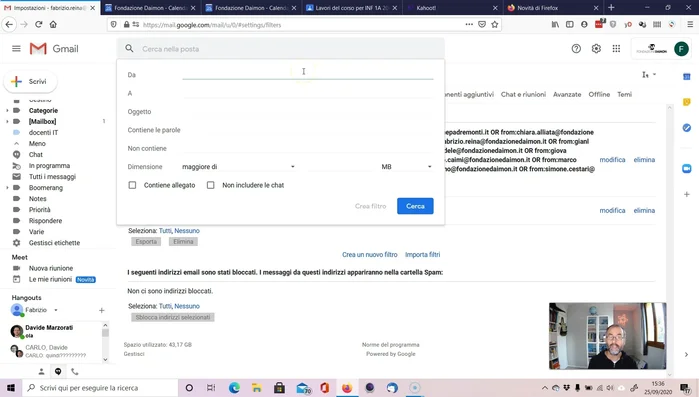Click modifica for the first filter
This screenshot has width=699, height=397.
pyautogui.click(x=612, y=160)
